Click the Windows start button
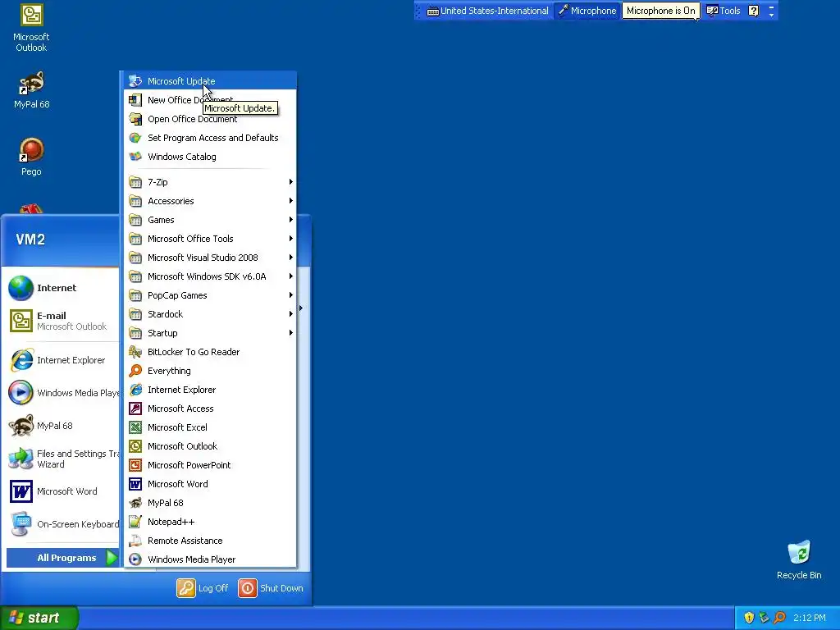Viewport: 840px width, 630px height. 39,618
